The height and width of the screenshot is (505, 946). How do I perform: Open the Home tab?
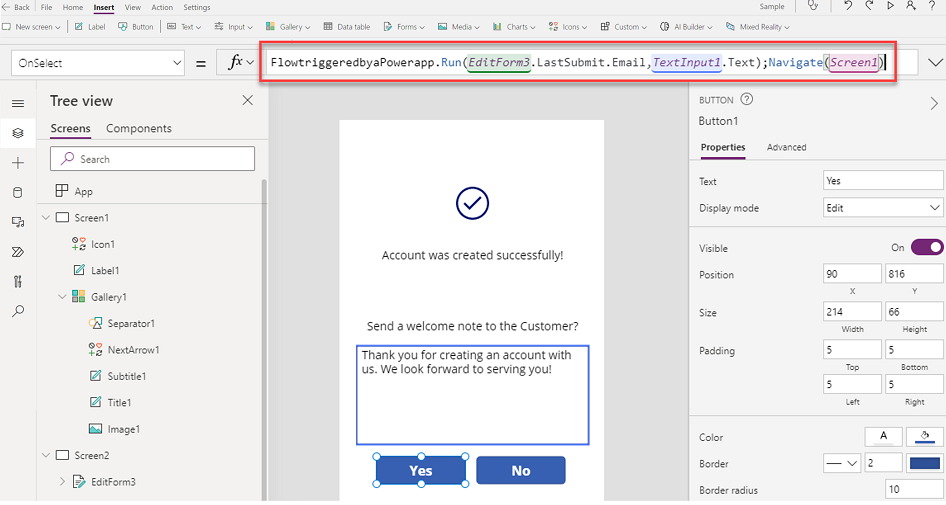(x=73, y=7)
